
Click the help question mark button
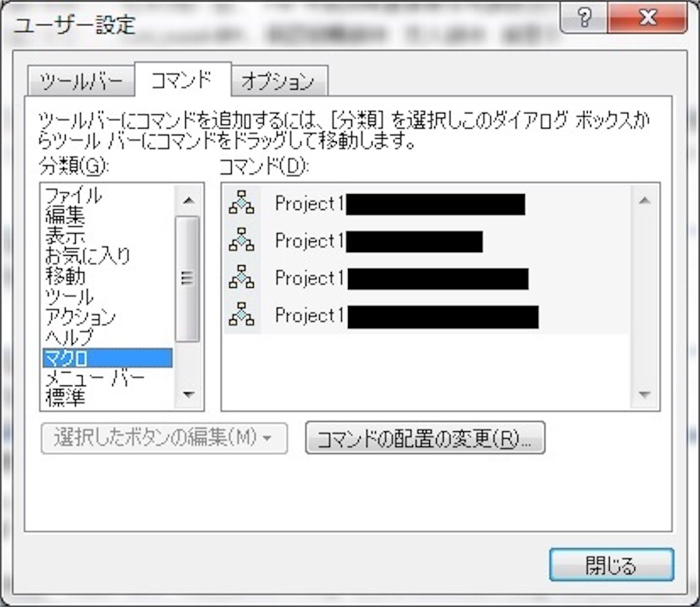(x=584, y=18)
